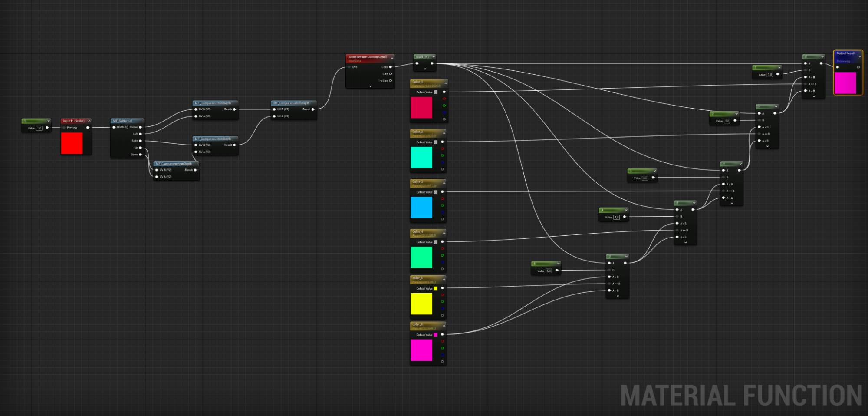Click the output pin of the Mask (R) node
The height and width of the screenshot is (416, 868).
432,63
